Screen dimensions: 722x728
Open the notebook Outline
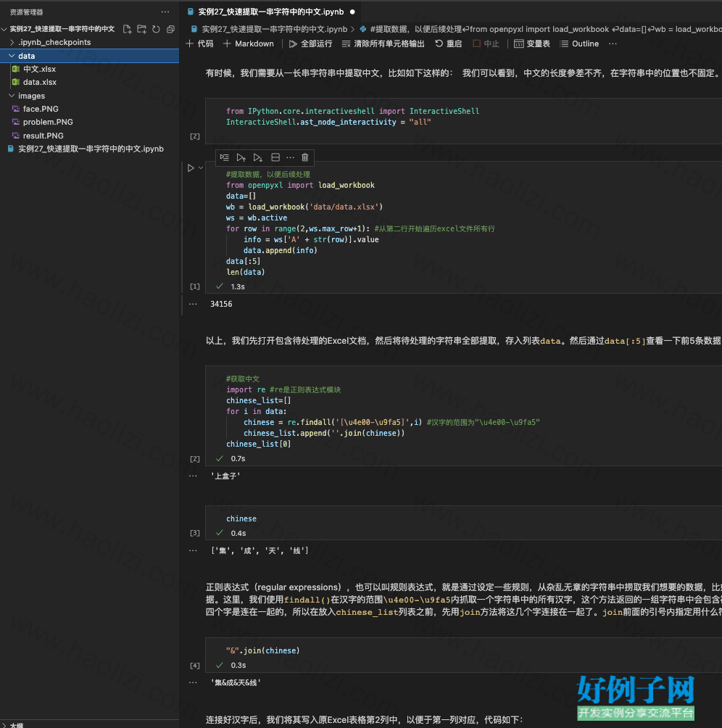coord(579,44)
